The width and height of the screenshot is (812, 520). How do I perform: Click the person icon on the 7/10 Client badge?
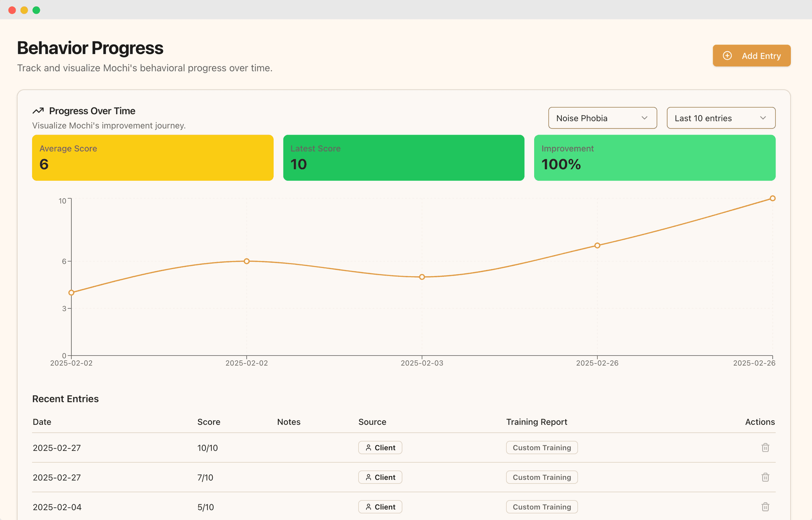368,477
